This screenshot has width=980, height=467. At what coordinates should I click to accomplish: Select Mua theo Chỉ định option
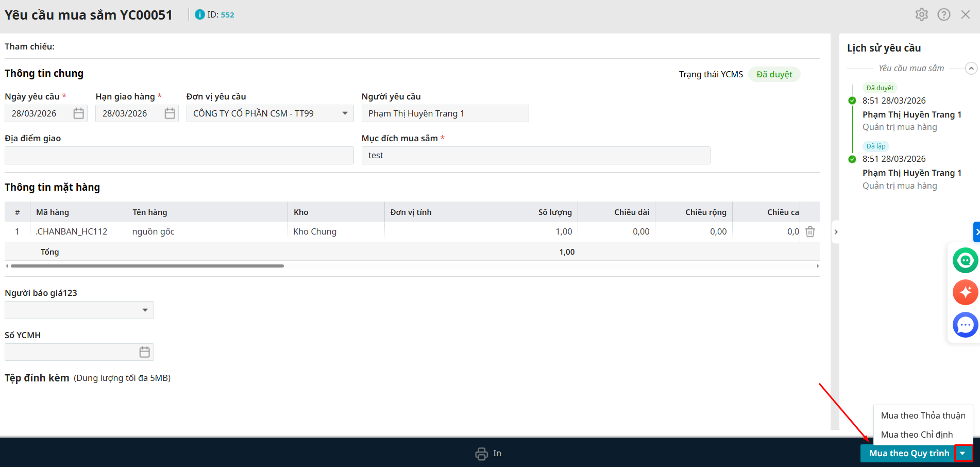coord(923,435)
